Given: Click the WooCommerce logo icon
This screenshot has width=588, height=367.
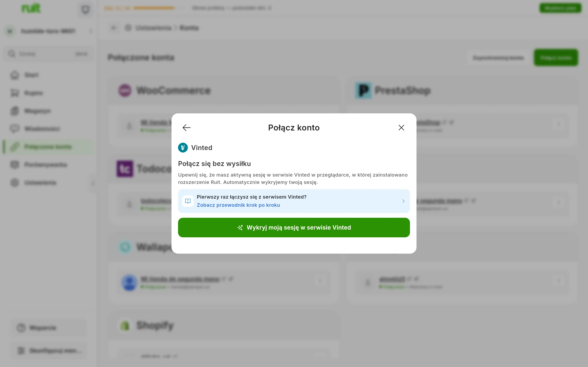Looking at the screenshot, I should coord(125,91).
